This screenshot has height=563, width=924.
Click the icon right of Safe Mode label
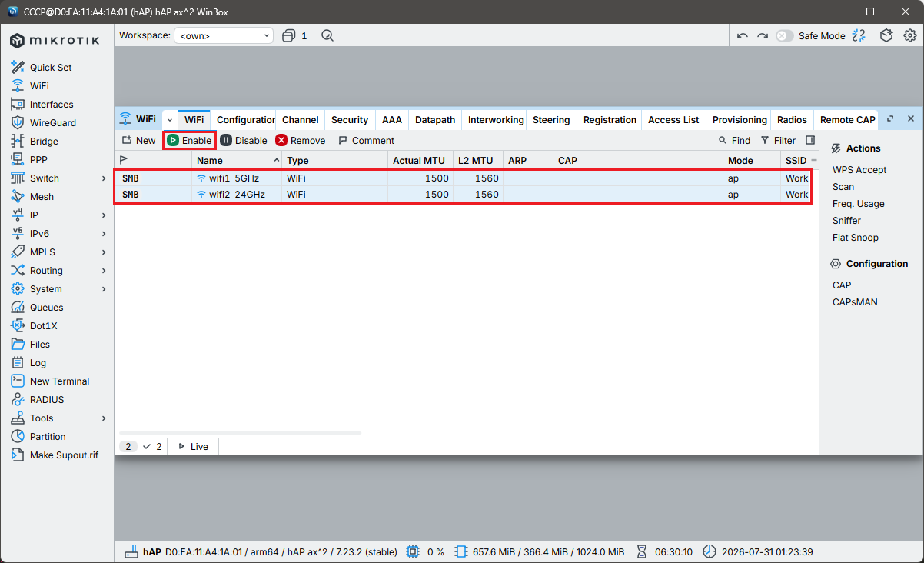tap(859, 35)
